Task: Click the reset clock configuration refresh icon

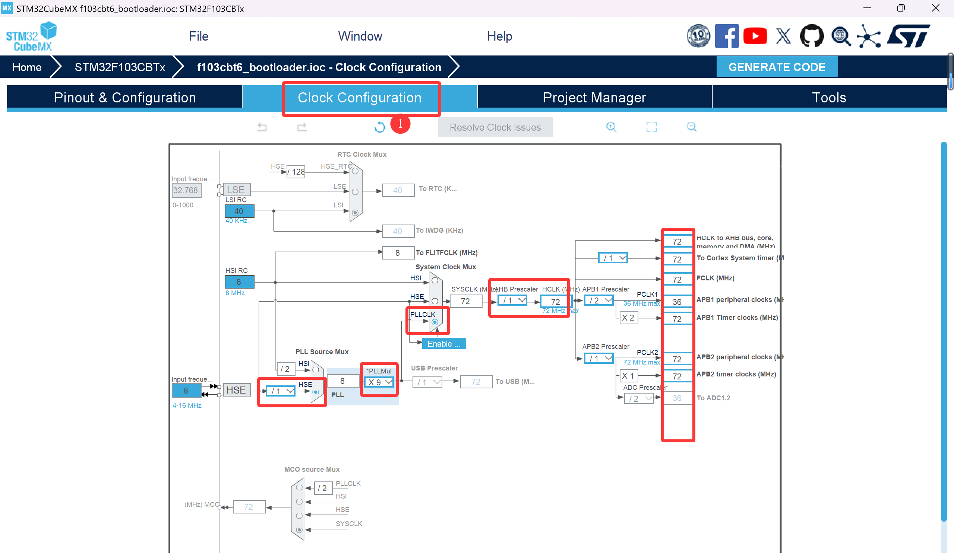Action: click(379, 127)
